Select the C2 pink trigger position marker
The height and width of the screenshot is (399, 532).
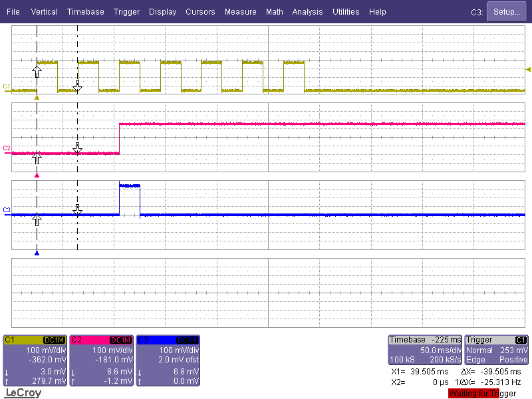point(37,176)
